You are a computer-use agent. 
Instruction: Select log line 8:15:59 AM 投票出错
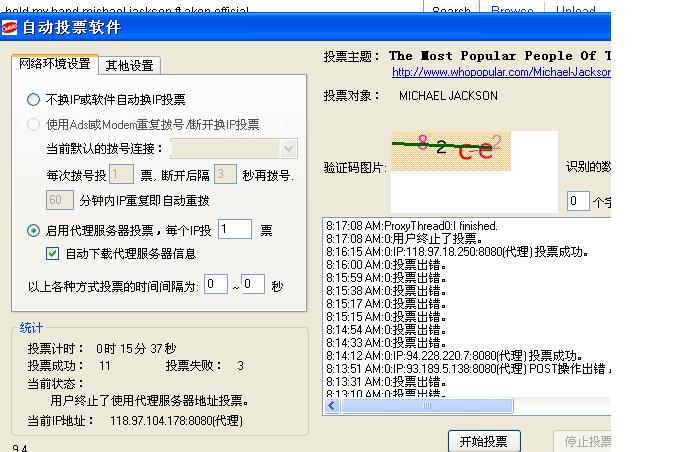pos(386,278)
